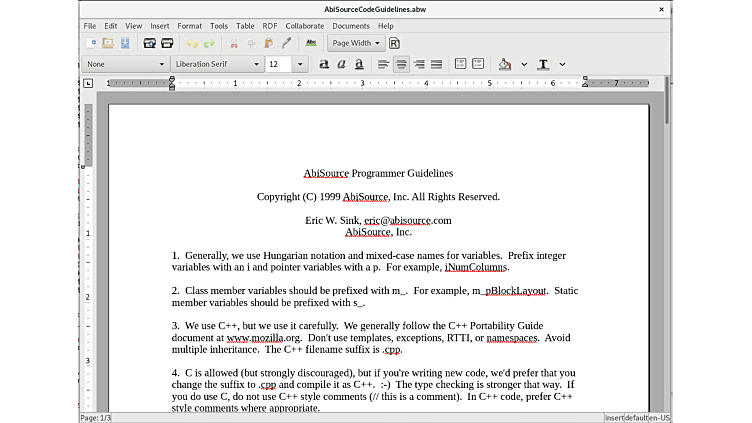Toggle italic formatting

point(341,64)
